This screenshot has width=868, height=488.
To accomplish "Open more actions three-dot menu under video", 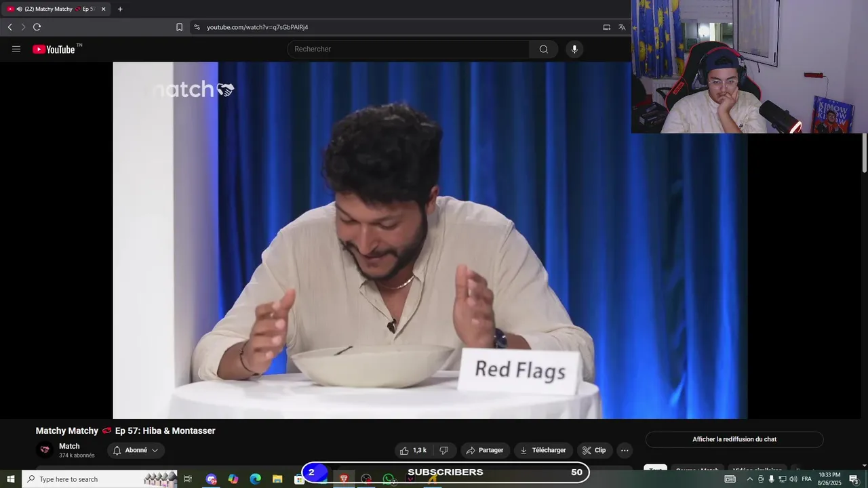I will 625,450.
